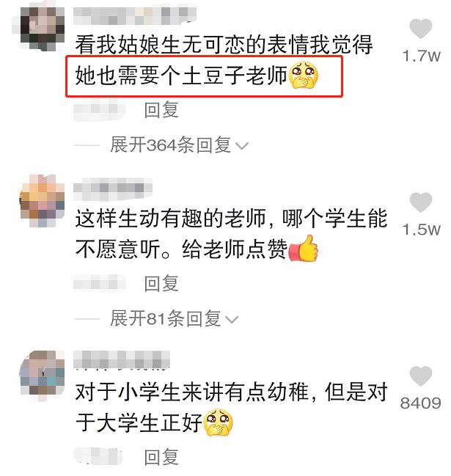Open the third commenter's avatar
The image size is (451, 476).
point(42,375)
